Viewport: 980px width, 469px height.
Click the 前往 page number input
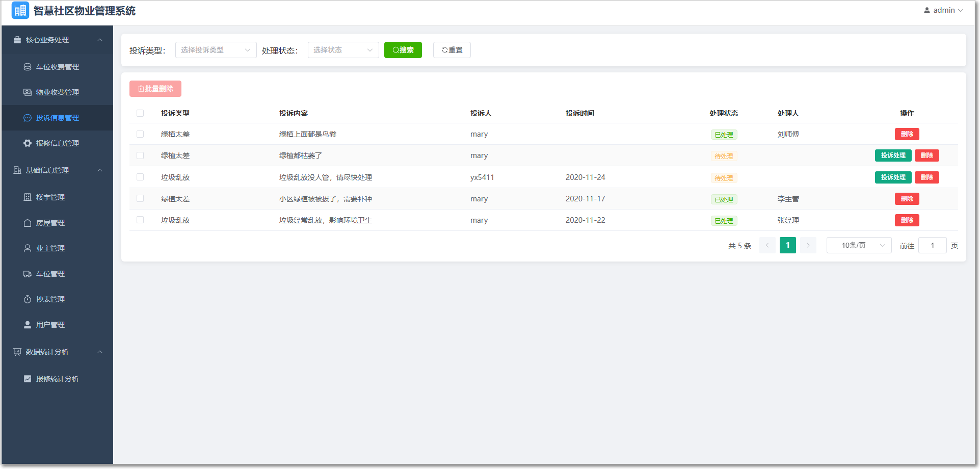tap(932, 245)
